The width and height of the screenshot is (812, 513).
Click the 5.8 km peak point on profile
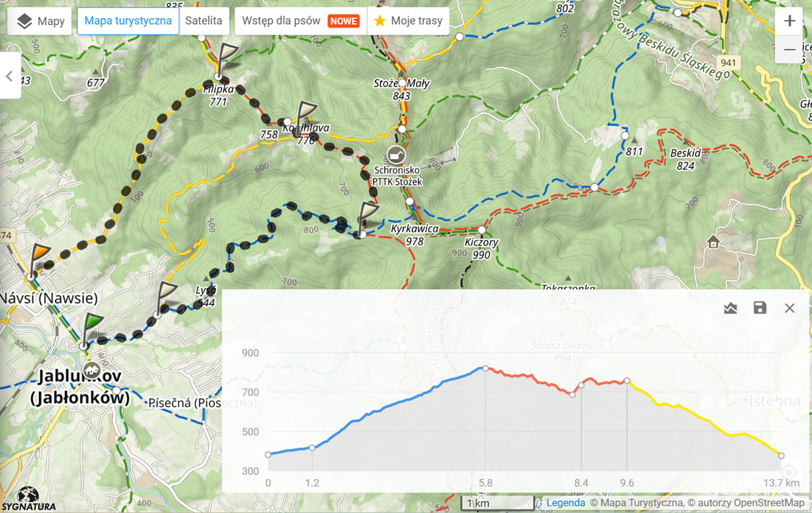pos(485,368)
